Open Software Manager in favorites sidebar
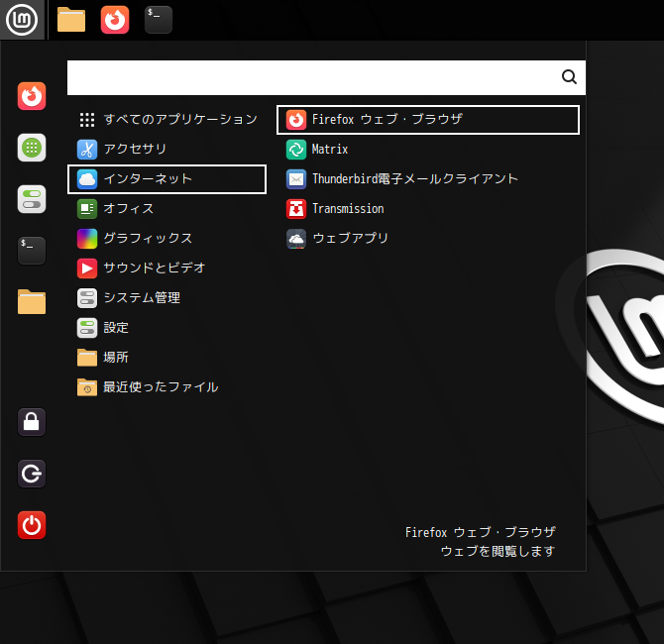 [x=32, y=148]
